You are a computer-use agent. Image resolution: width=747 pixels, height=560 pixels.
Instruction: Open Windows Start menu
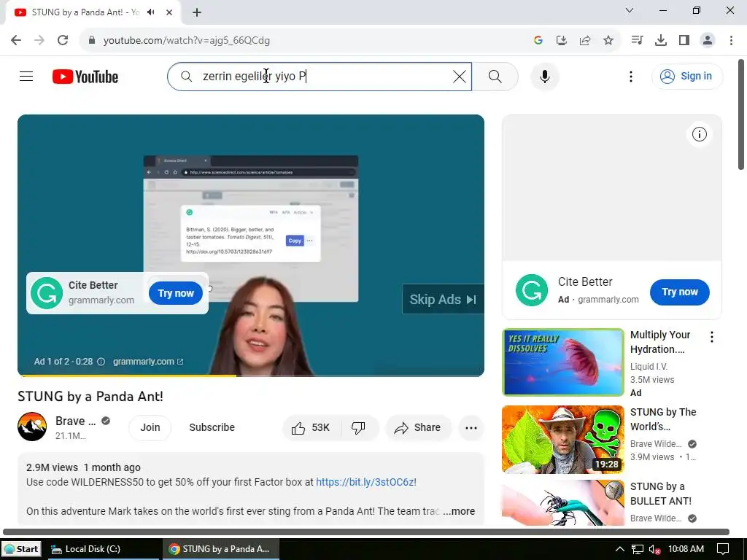coord(21,549)
